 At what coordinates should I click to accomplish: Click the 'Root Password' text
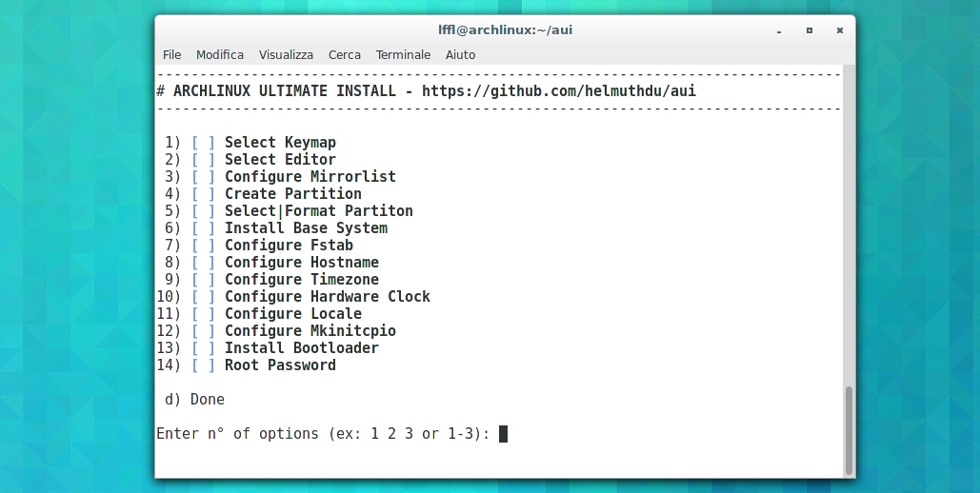point(280,365)
